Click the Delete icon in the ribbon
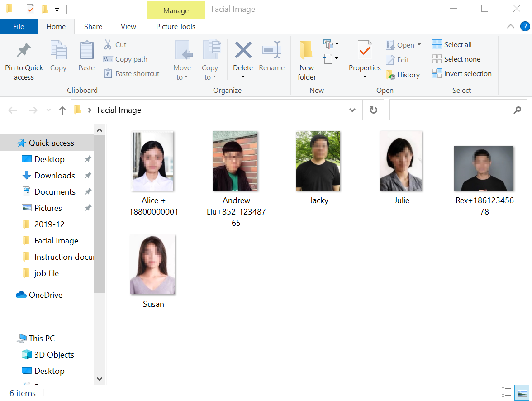The image size is (532, 401). pos(243,50)
